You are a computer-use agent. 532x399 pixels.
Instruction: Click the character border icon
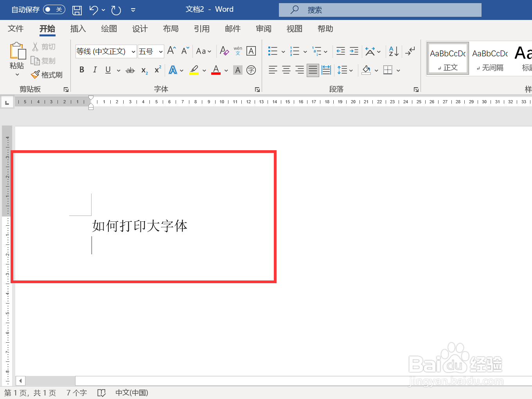(251, 51)
